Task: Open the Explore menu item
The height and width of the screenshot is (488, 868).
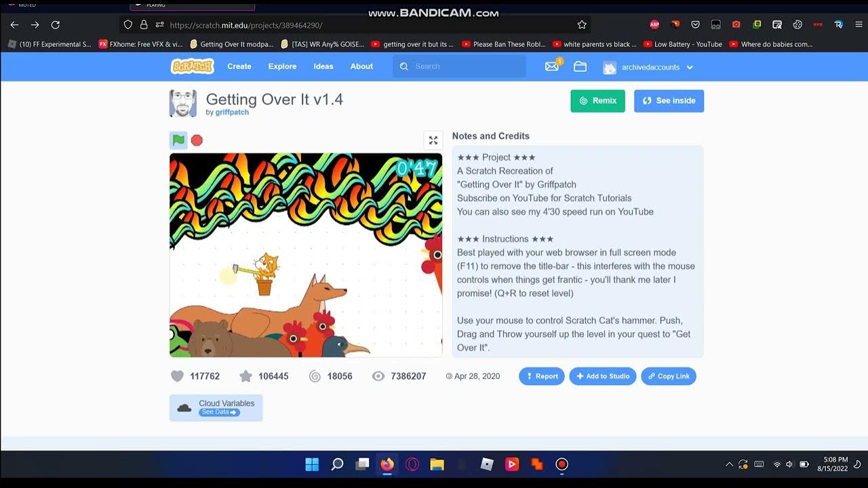Action: click(282, 66)
